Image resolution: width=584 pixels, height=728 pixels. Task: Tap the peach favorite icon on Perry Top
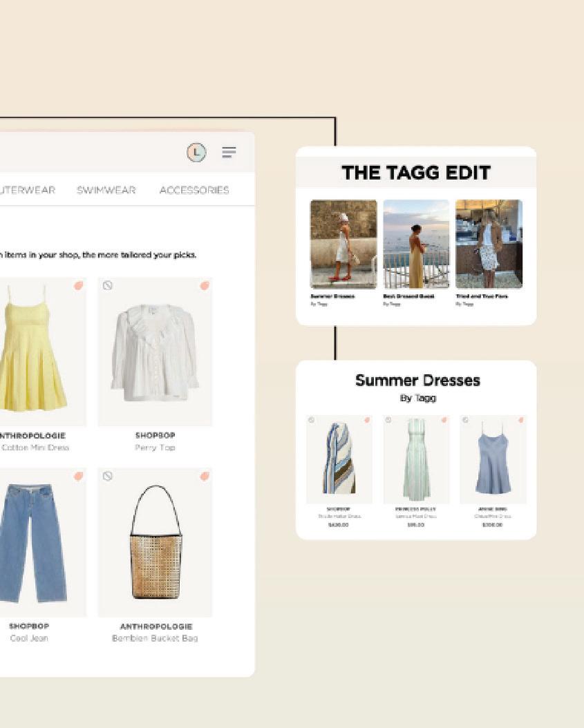point(205,285)
